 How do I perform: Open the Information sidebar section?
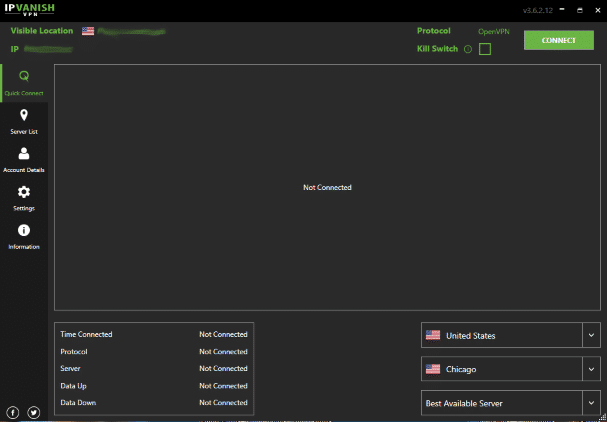point(24,236)
